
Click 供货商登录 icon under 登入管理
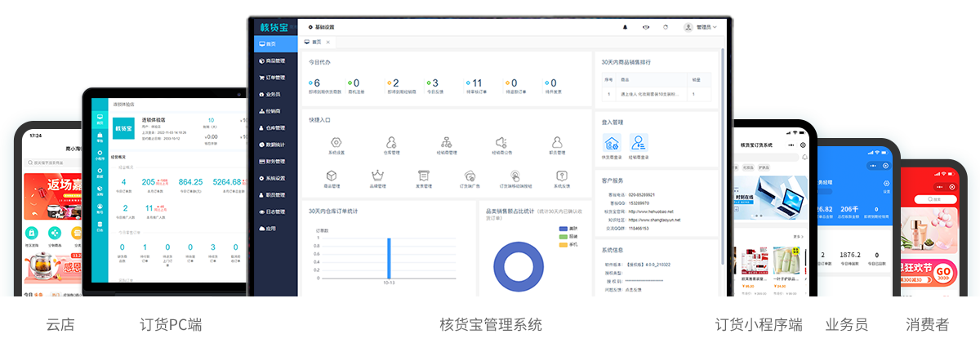tap(612, 142)
